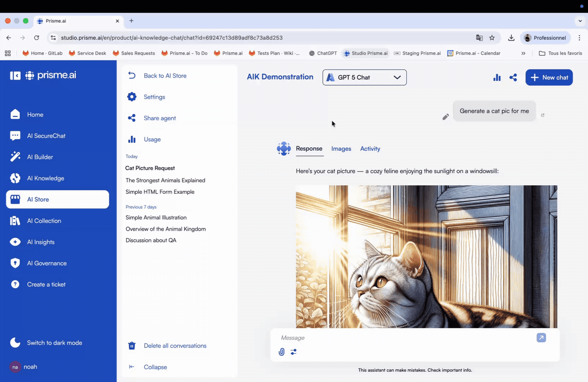Screen dimensions: 588x382
Task: Open AI SecureChat from sidebar
Action: [58, 136]
